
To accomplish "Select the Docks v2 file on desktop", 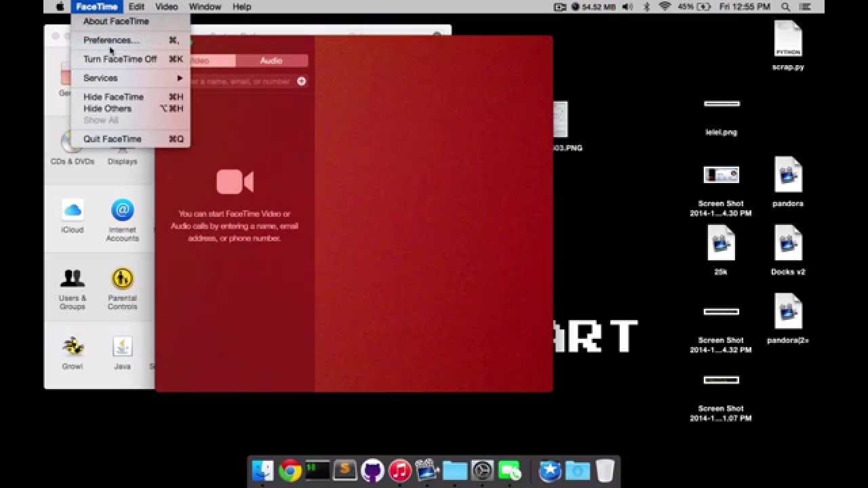I will 788,250.
